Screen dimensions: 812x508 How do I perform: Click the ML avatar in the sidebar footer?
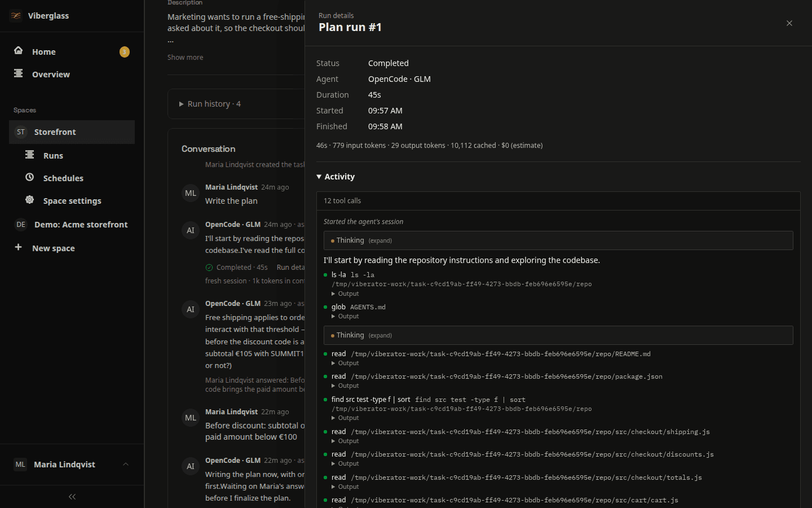(x=20, y=465)
